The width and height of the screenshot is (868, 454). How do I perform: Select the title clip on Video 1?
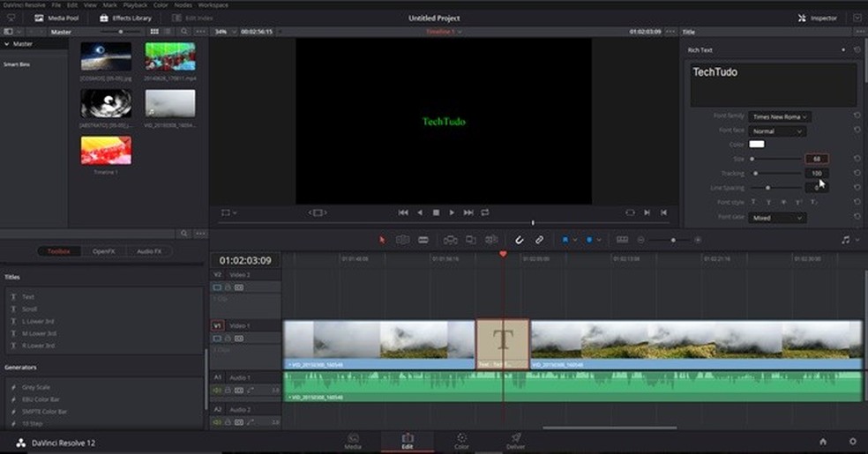(x=503, y=344)
